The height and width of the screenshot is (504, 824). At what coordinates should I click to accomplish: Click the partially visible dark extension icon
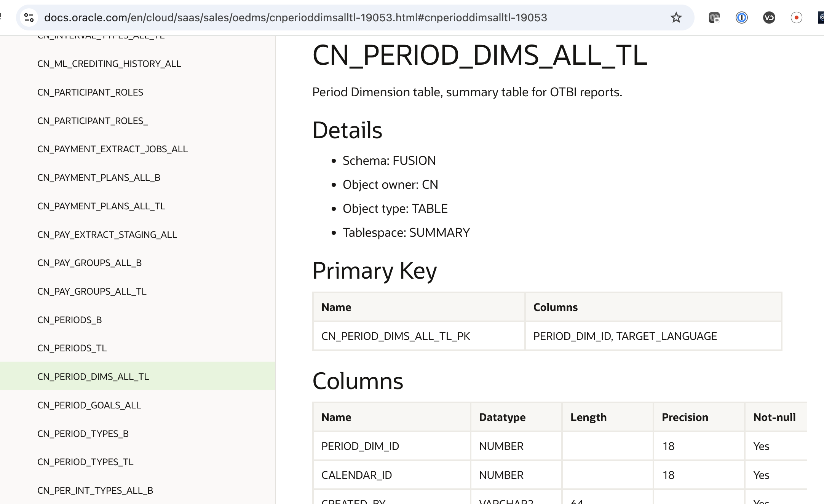point(821,18)
